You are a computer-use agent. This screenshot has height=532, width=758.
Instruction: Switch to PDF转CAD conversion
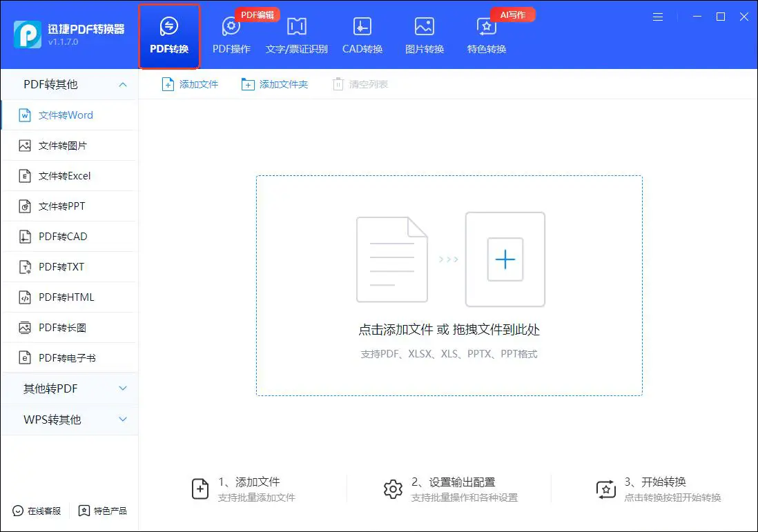pyautogui.click(x=62, y=236)
